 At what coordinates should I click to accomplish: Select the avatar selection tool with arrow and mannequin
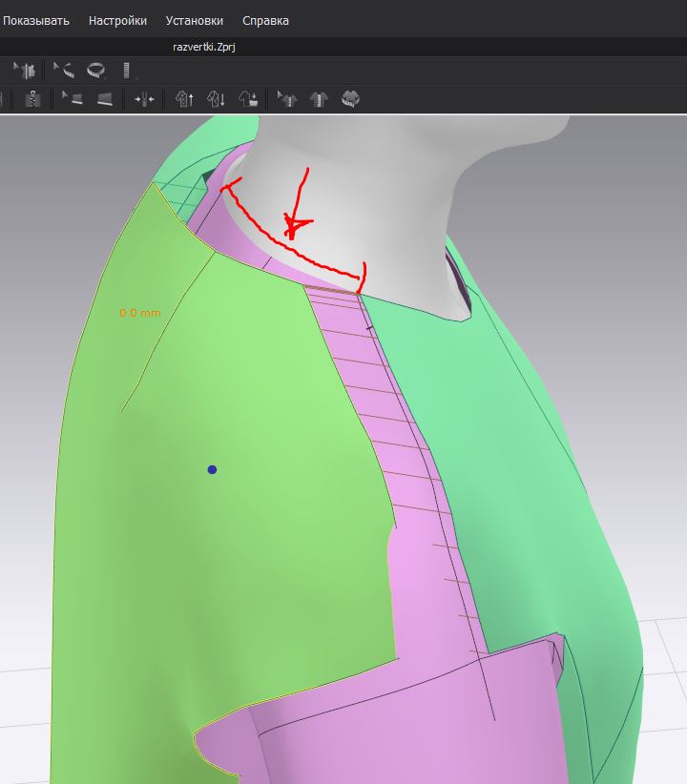(24, 71)
